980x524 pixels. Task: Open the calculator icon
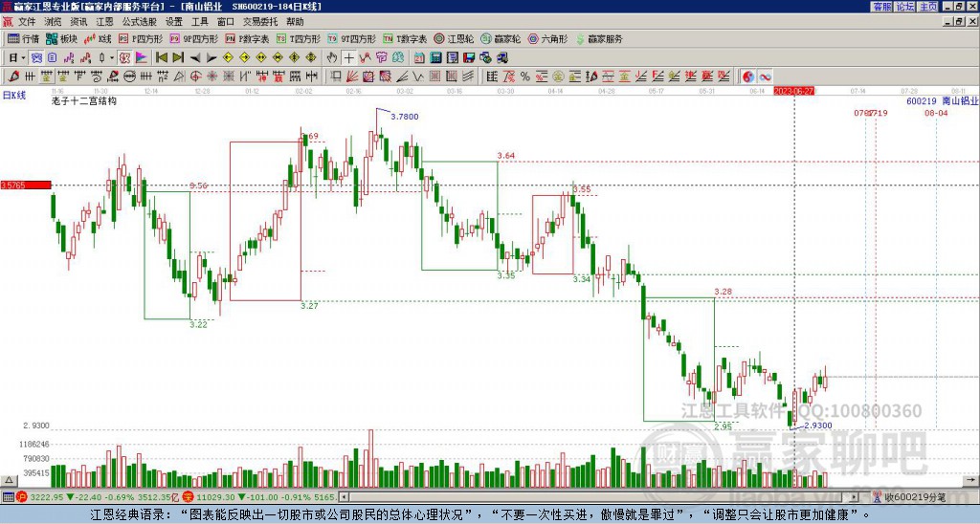tap(436, 58)
